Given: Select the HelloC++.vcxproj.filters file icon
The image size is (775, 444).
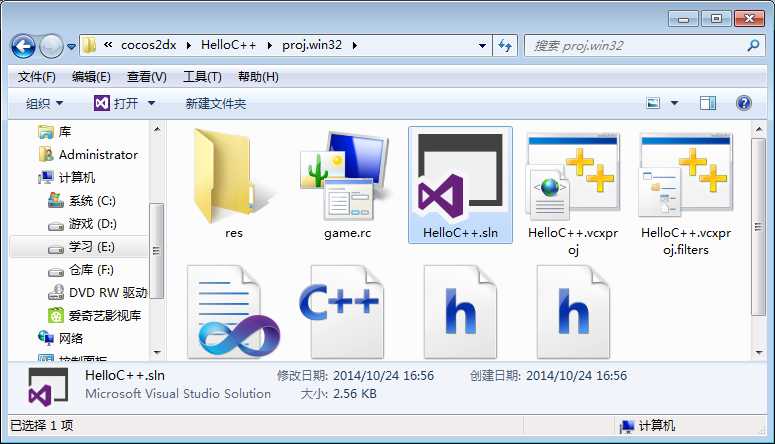Looking at the screenshot, I should pyautogui.click(x=686, y=176).
